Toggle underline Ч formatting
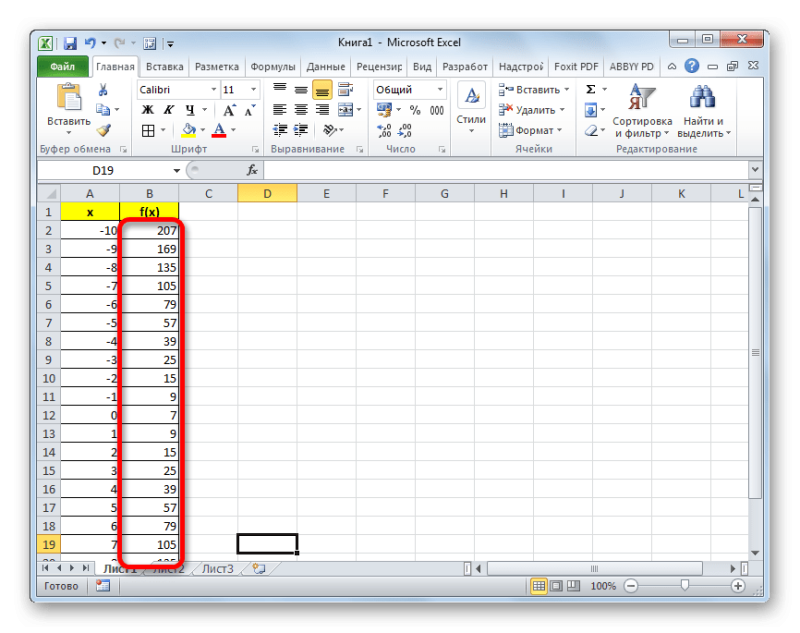The height and width of the screenshot is (633, 800). click(190, 110)
